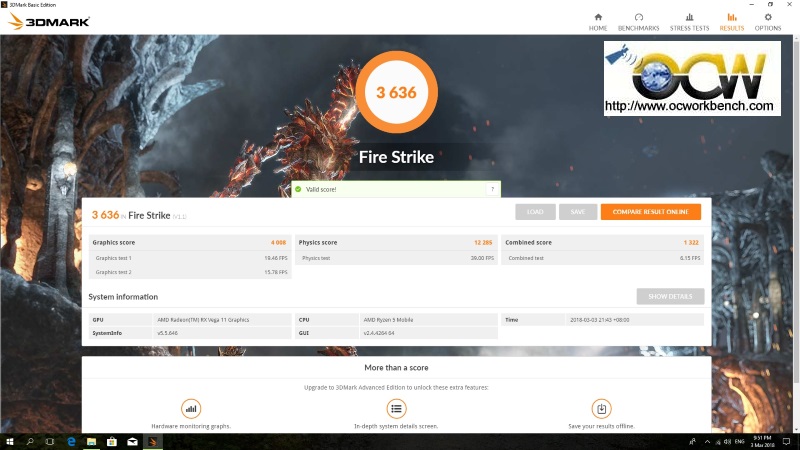Screen dimensions: 800x450
Task: Click the More than a score heading
Action: tap(396, 367)
